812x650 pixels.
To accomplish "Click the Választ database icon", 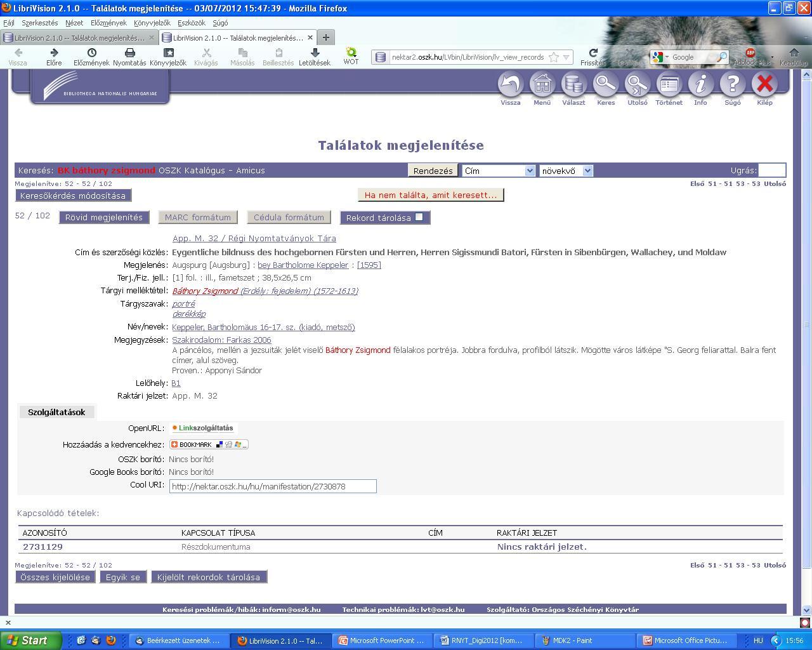I will (x=573, y=84).
